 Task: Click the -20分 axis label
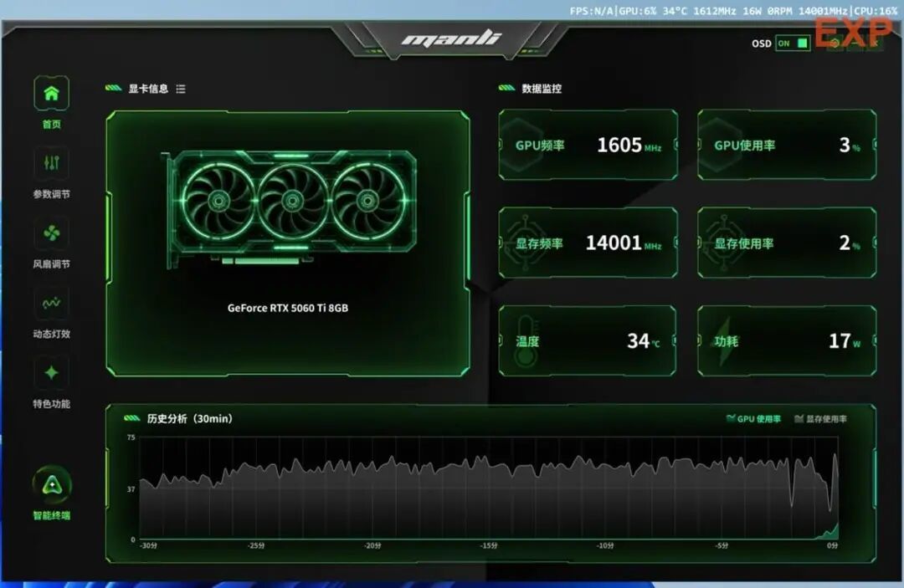click(372, 545)
